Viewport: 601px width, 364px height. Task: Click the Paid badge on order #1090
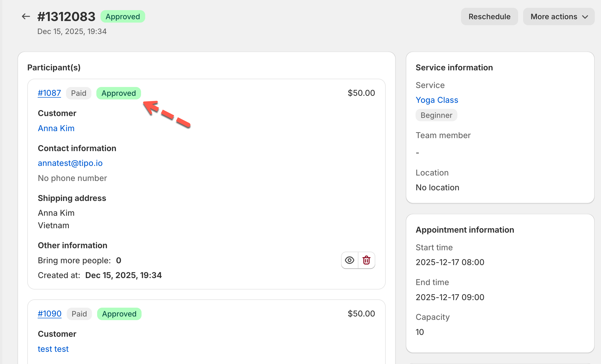79,314
